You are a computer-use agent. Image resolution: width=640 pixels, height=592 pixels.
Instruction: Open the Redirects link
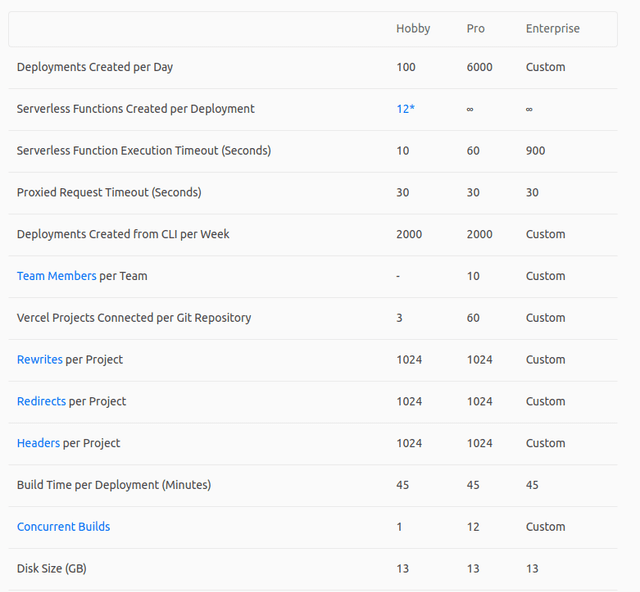[41, 401]
